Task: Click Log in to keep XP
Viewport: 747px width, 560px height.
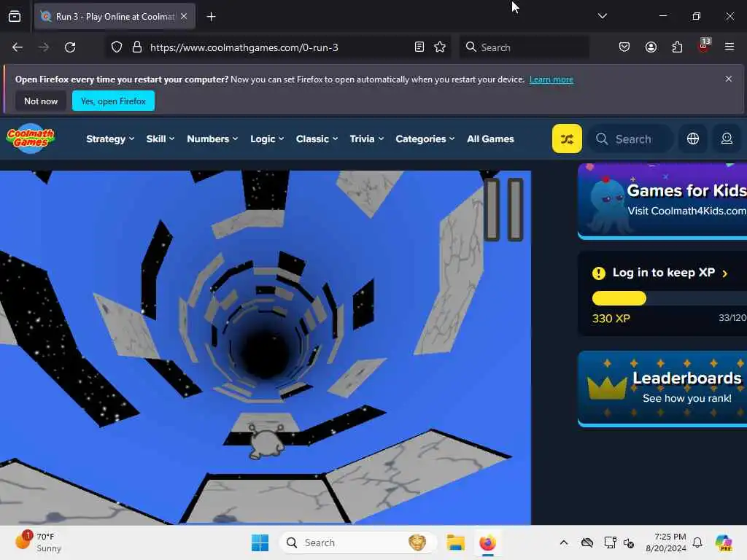Action: coord(664,273)
